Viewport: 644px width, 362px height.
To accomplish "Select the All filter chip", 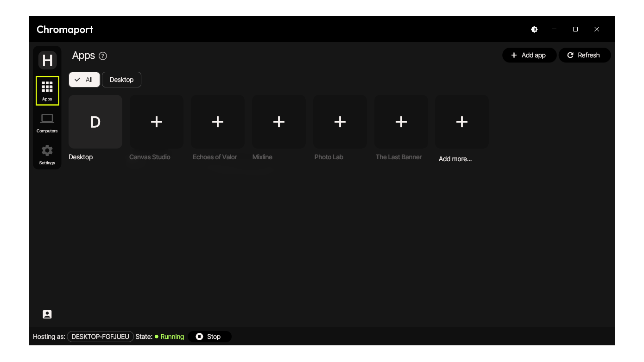I will coord(84,80).
